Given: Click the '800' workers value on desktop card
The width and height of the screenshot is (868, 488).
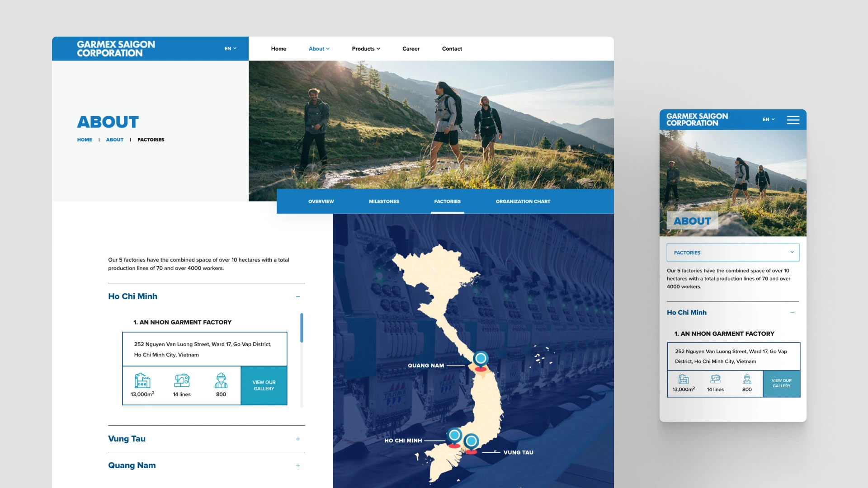Looking at the screenshot, I should coord(221,394).
